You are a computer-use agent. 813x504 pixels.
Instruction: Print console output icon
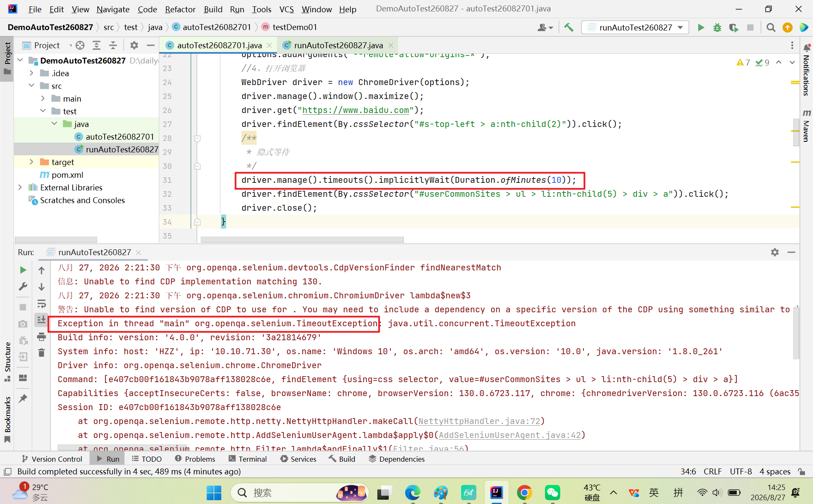pyautogui.click(x=41, y=337)
